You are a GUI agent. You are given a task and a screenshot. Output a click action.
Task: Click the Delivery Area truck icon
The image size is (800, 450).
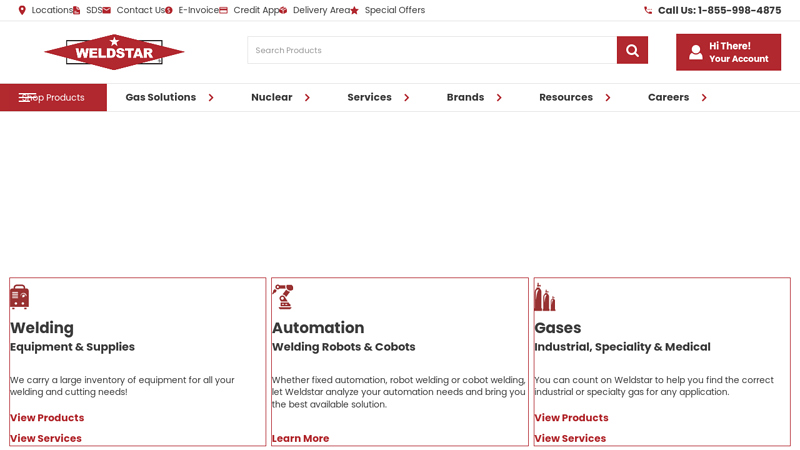tap(283, 10)
